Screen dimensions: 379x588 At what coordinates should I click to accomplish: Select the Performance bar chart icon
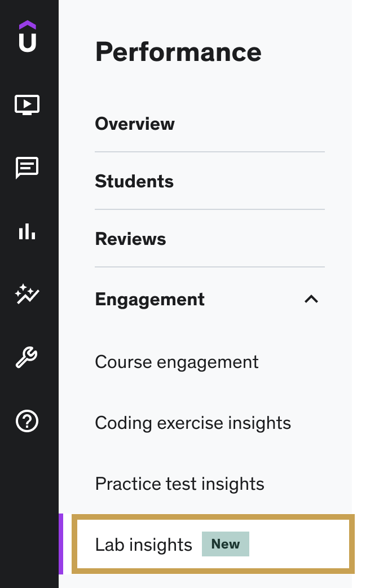point(27,231)
